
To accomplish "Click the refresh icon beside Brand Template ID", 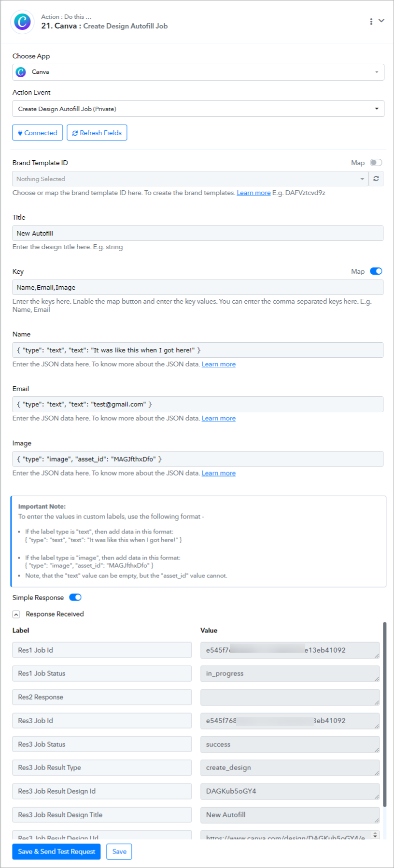I will point(376,179).
